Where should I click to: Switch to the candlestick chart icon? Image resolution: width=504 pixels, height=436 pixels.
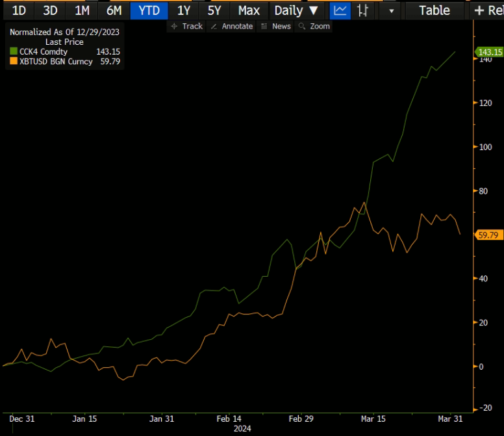pos(363,10)
